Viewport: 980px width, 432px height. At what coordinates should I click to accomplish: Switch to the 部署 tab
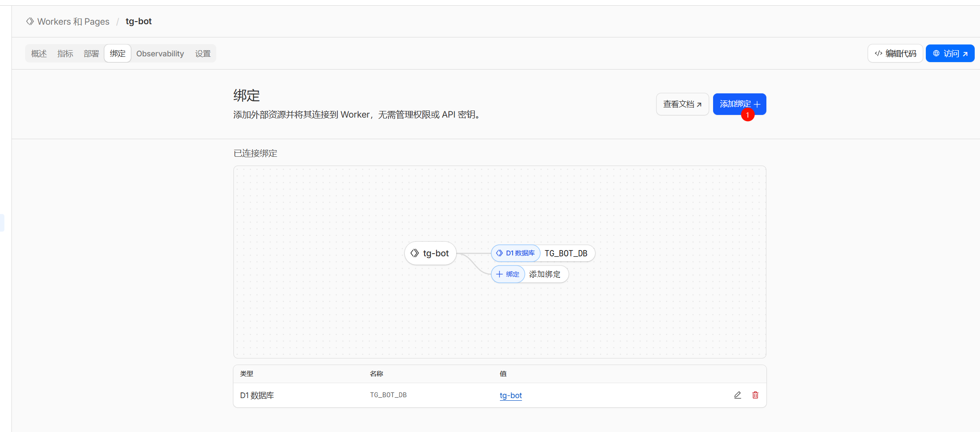[x=91, y=53]
